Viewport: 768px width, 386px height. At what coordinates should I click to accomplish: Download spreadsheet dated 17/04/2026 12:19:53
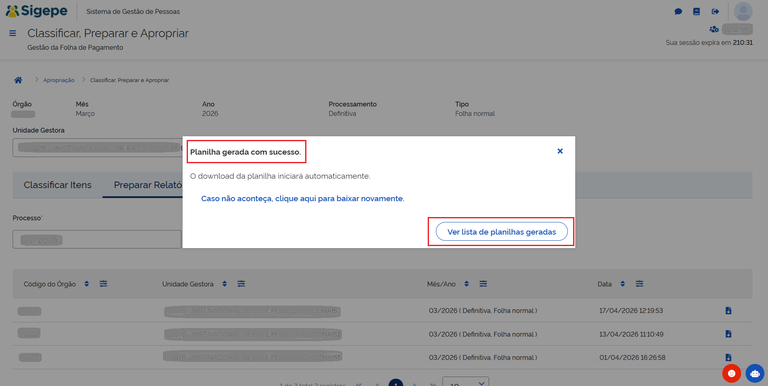coord(728,311)
